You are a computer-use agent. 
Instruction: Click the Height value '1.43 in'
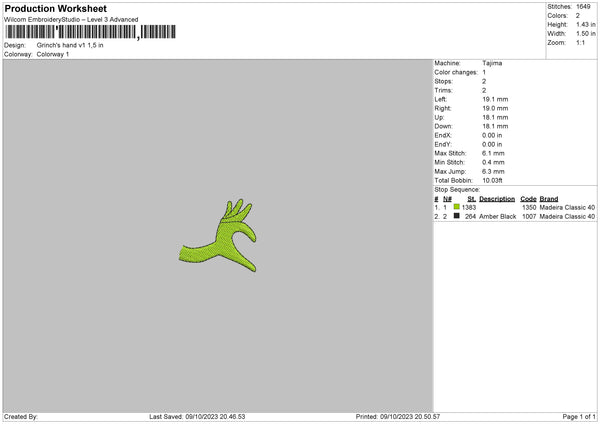[x=585, y=24]
